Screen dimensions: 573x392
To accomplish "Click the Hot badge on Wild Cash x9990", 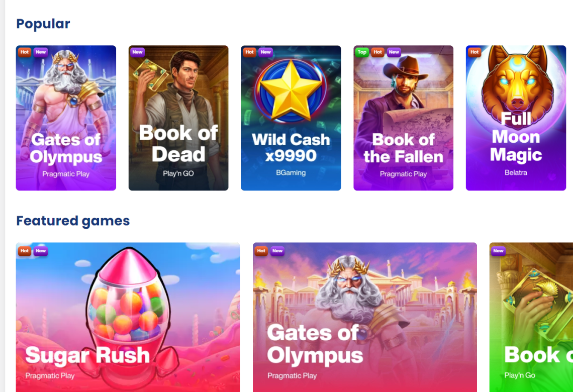I will click(250, 52).
